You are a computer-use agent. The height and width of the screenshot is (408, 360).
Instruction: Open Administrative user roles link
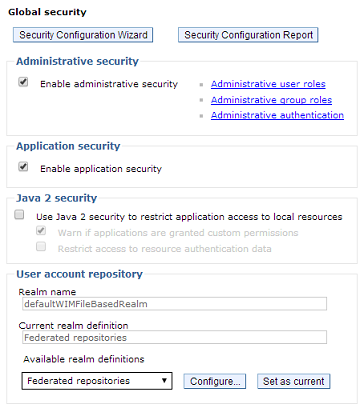(x=268, y=84)
